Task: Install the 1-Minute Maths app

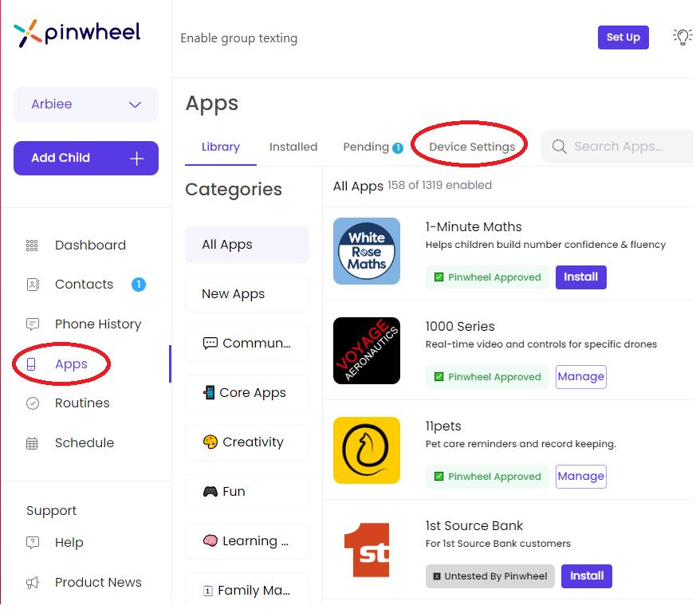Action: pyautogui.click(x=580, y=277)
